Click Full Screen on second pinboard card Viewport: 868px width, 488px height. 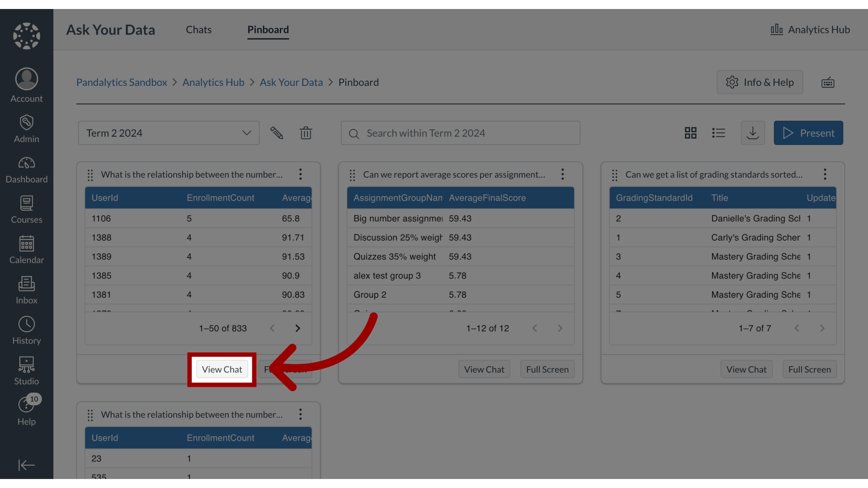click(547, 369)
